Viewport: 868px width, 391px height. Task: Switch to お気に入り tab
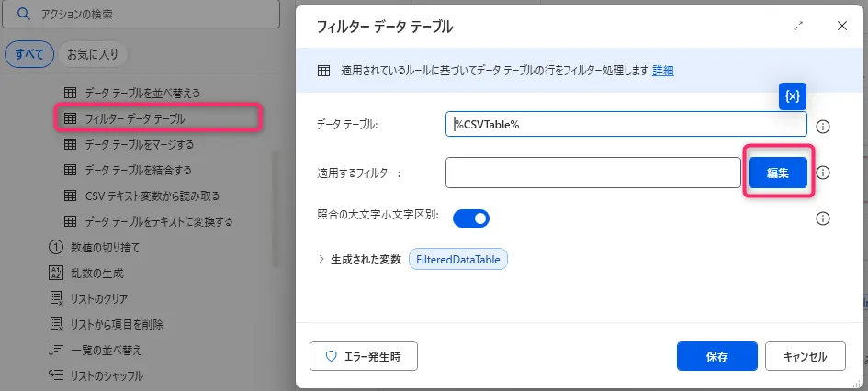[x=93, y=54]
